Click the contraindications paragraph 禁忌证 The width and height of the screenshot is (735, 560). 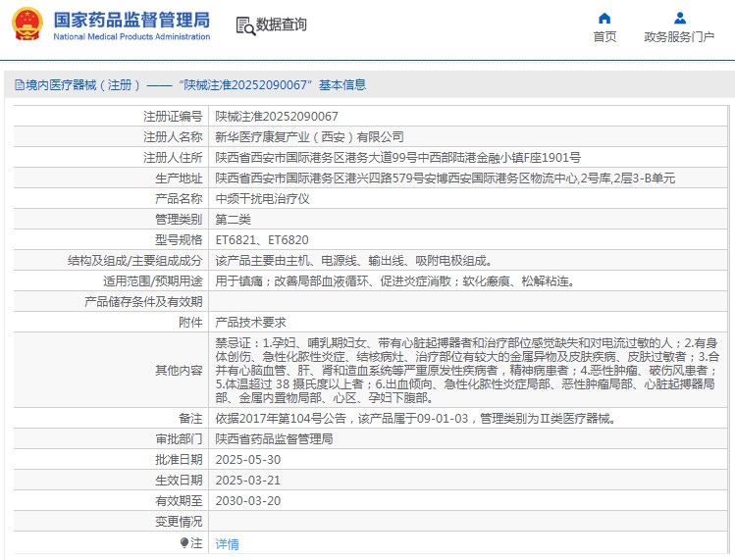point(467,370)
